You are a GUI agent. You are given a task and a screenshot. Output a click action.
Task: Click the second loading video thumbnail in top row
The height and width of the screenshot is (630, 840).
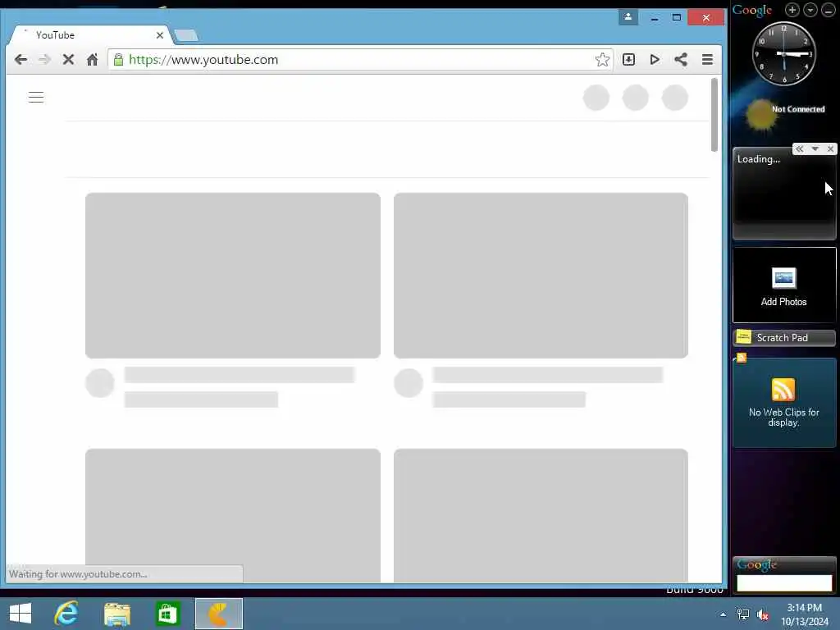pyautogui.click(x=541, y=276)
